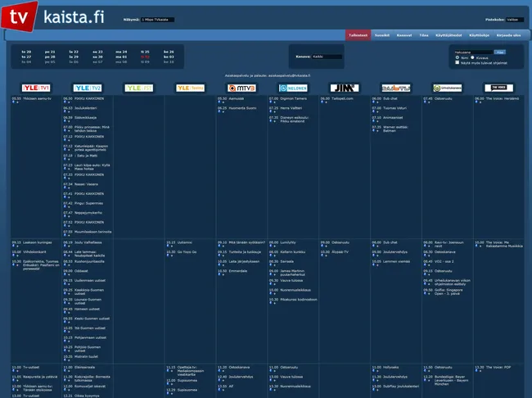Open the Nelonen channel logo
This screenshot has height=398, width=532.
point(293,88)
